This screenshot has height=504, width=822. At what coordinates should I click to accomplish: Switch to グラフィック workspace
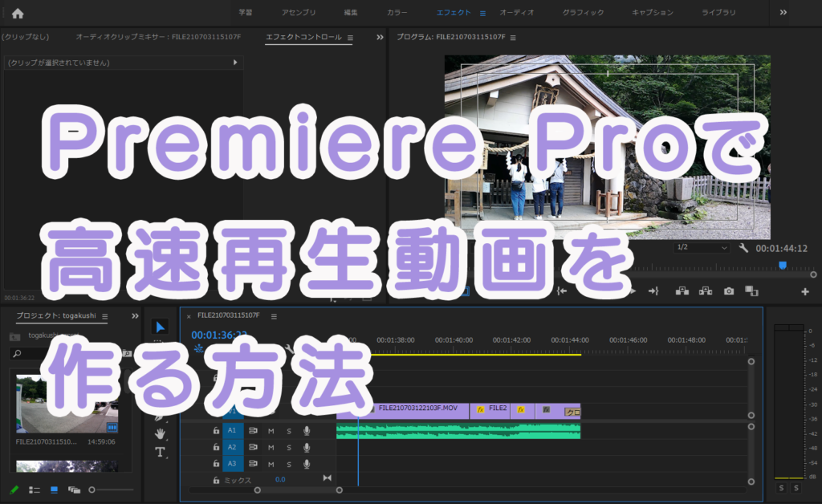tap(583, 12)
